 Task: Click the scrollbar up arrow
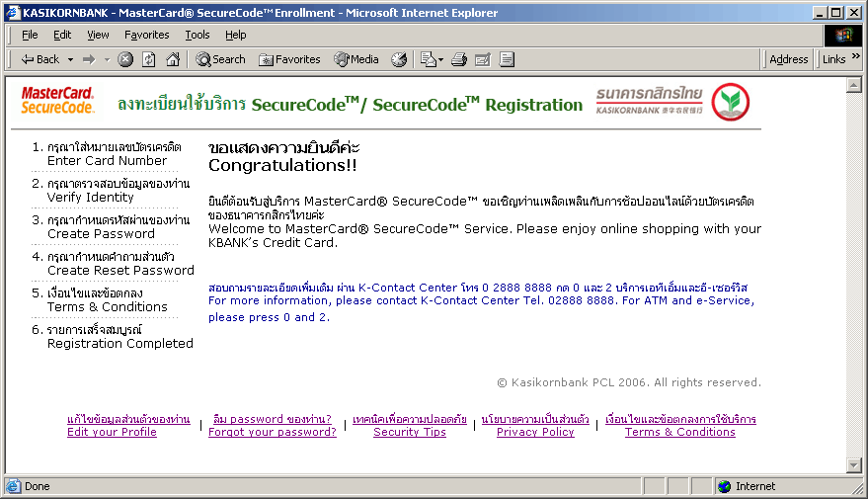(x=854, y=85)
